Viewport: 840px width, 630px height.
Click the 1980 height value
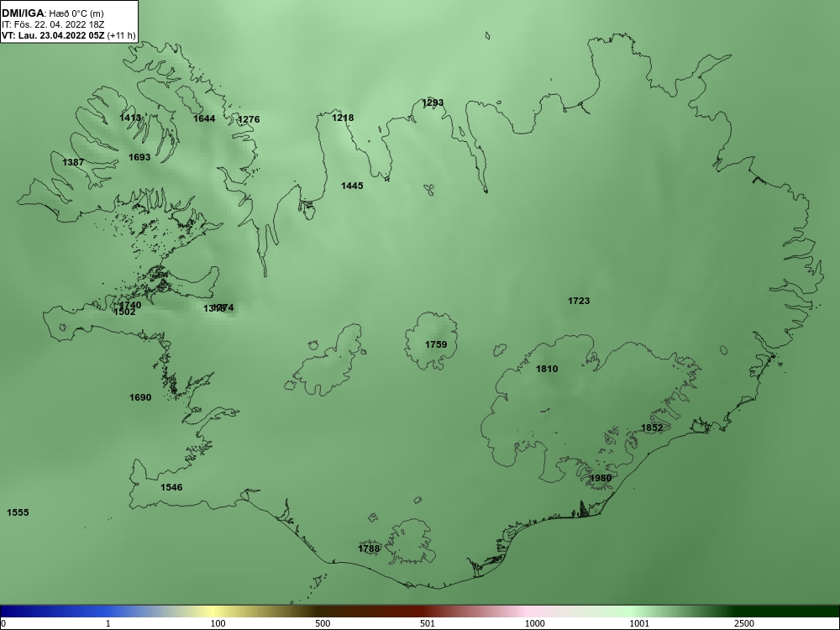(x=601, y=479)
